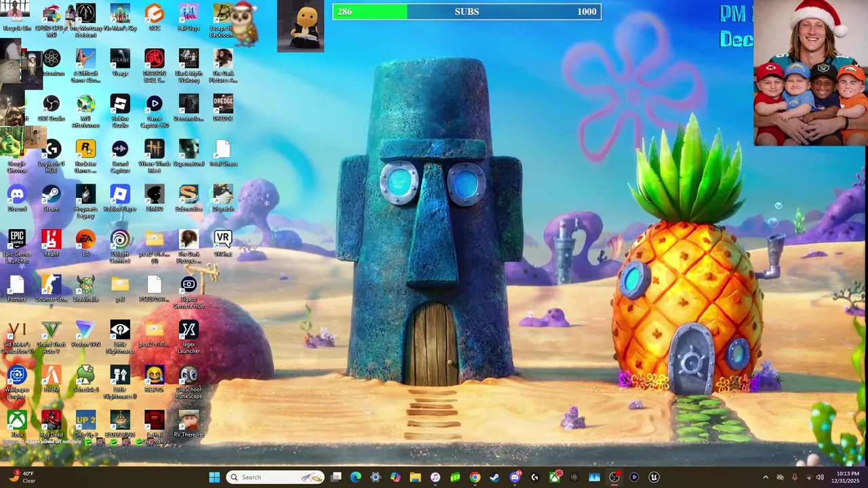
Task: Launch the Subnautica shortcut
Action: click(x=189, y=198)
